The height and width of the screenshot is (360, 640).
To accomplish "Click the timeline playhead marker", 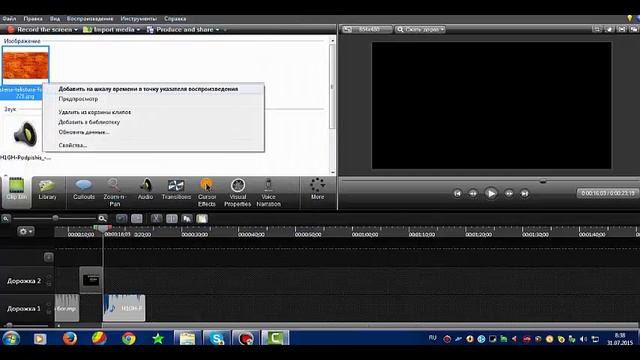I will pos(102,229).
